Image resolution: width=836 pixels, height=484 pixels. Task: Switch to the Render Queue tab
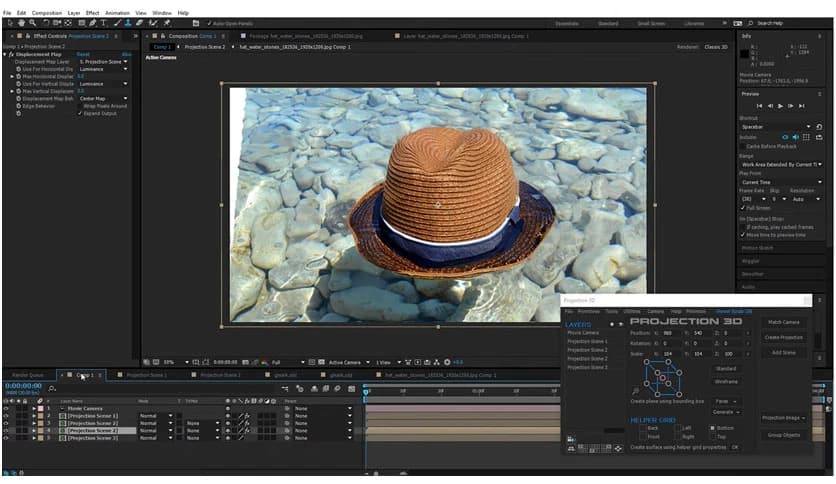pos(28,375)
